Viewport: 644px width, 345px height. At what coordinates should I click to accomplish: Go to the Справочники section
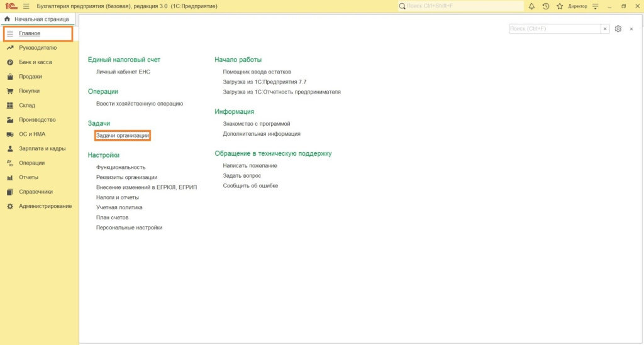(x=36, y=192)
